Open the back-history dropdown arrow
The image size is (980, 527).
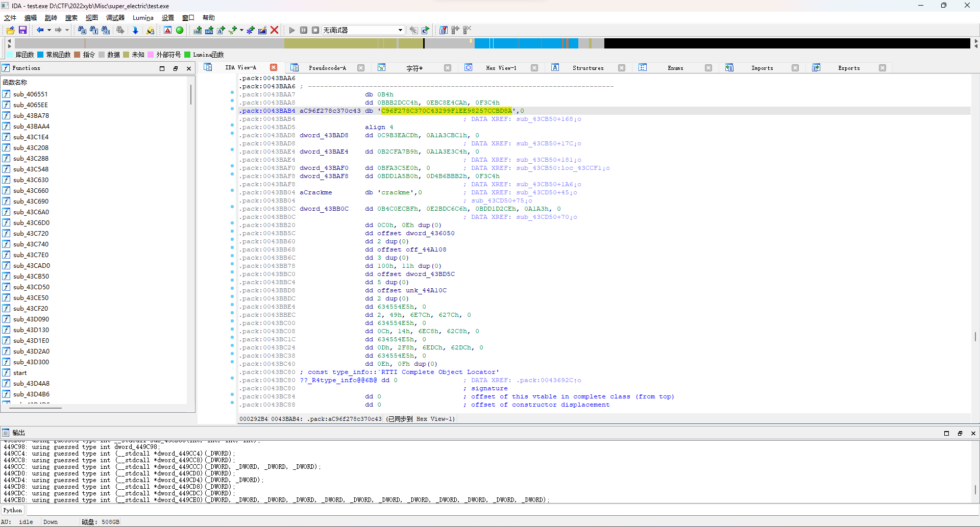click(x=49, y=30)
